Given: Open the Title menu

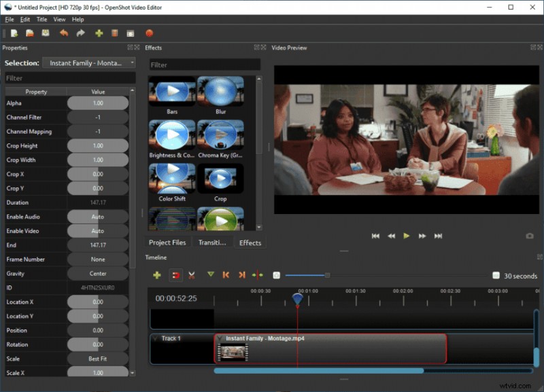Looking at the screenshot, I should tap(41, 19).
